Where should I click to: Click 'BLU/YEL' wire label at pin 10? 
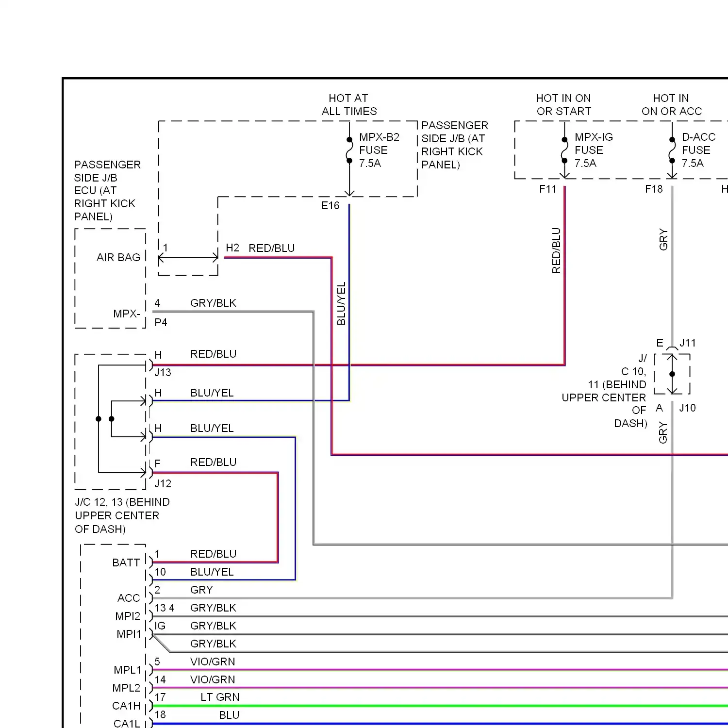(212, 572)
